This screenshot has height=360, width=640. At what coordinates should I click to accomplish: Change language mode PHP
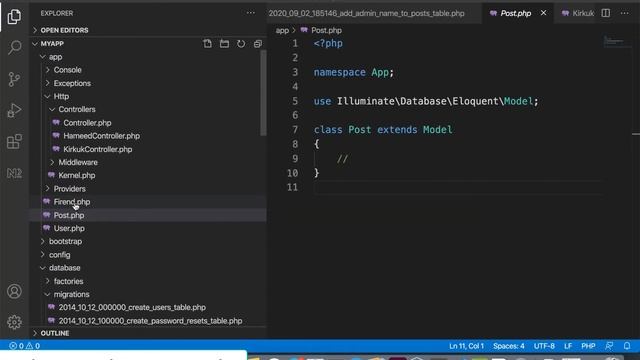(588, 346)
